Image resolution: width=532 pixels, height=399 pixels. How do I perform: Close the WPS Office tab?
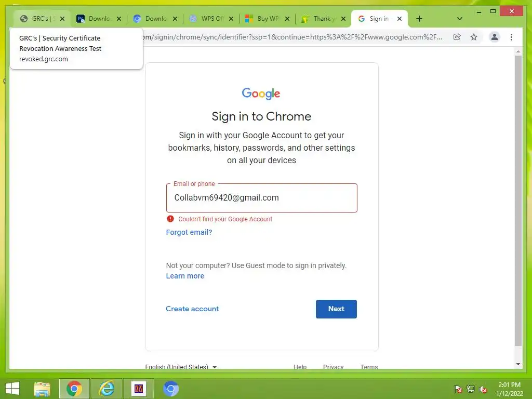pos(231,19)
